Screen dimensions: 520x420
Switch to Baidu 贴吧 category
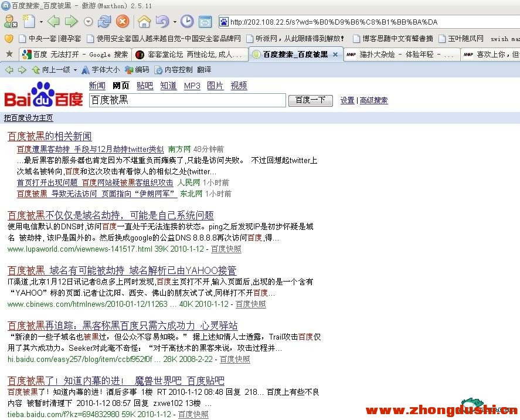(x=145, y=86)
